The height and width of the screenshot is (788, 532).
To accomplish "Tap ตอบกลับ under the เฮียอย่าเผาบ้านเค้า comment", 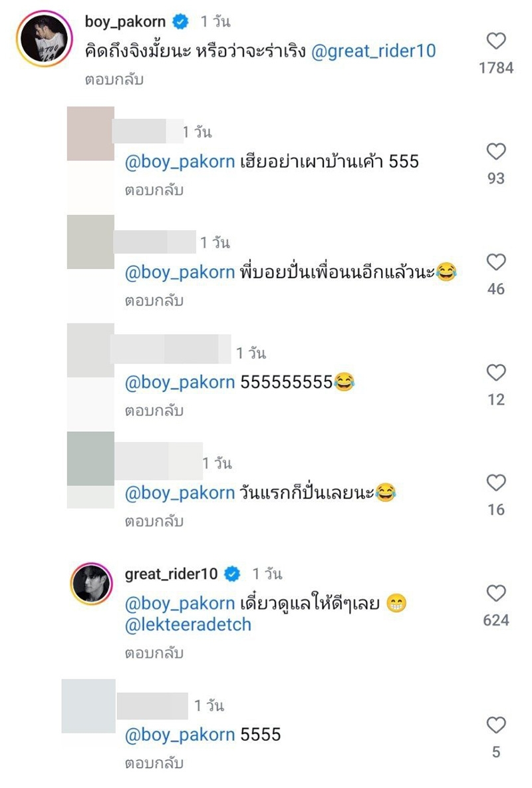I will (154, 190).
